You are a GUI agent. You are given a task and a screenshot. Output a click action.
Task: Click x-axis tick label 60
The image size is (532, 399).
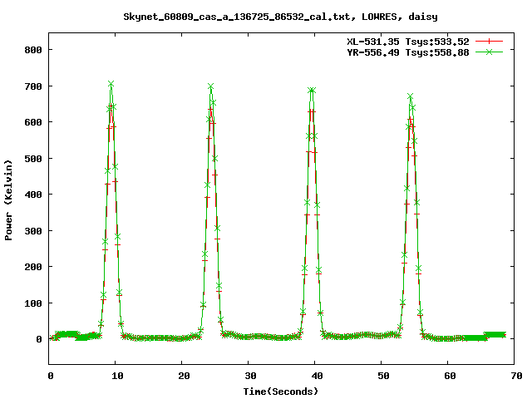click(450, 376)
